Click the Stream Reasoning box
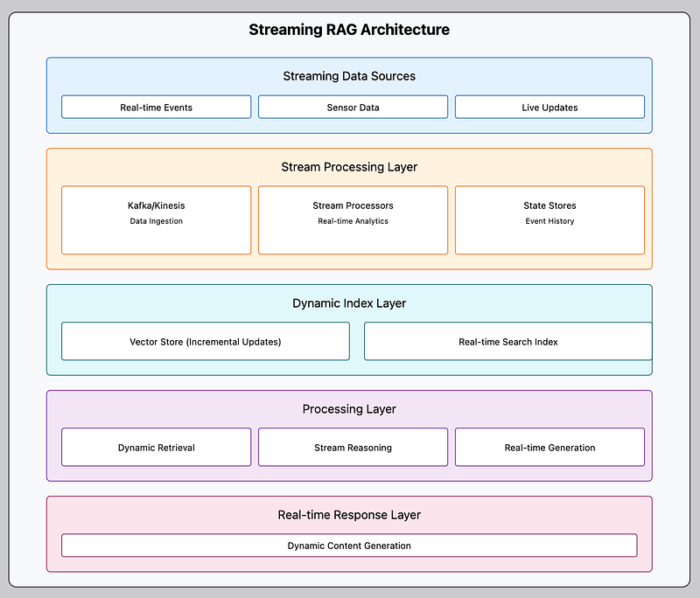Image resolution: width=700 pixels, height=598 pixels. 353,448
